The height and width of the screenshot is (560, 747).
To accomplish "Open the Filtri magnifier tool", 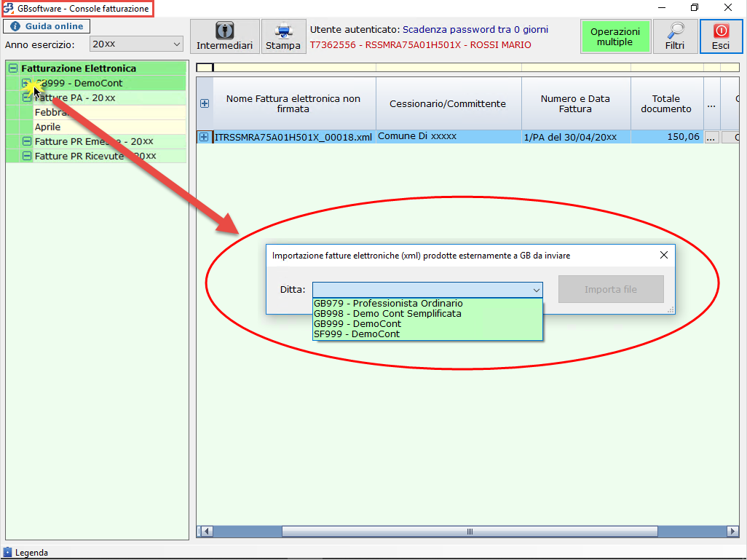I will pos(674,36).
